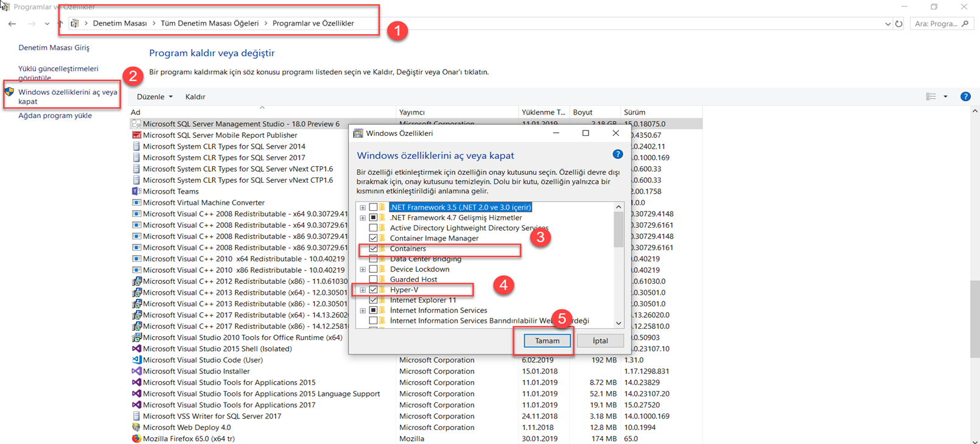Expand .NET Framework 4.7 tree node
This screenshot has height=444, width=980.
click(363, 217)
